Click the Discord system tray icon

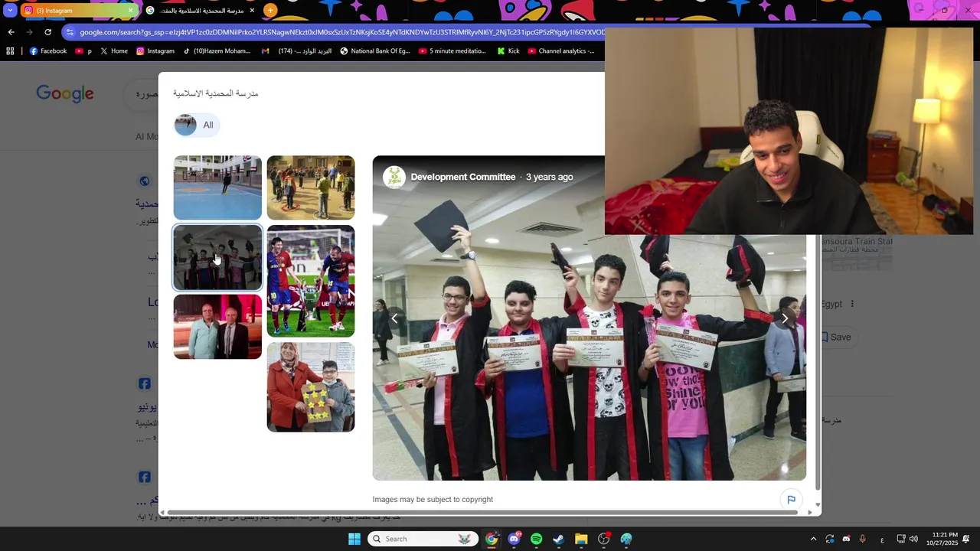pos(846,539)
